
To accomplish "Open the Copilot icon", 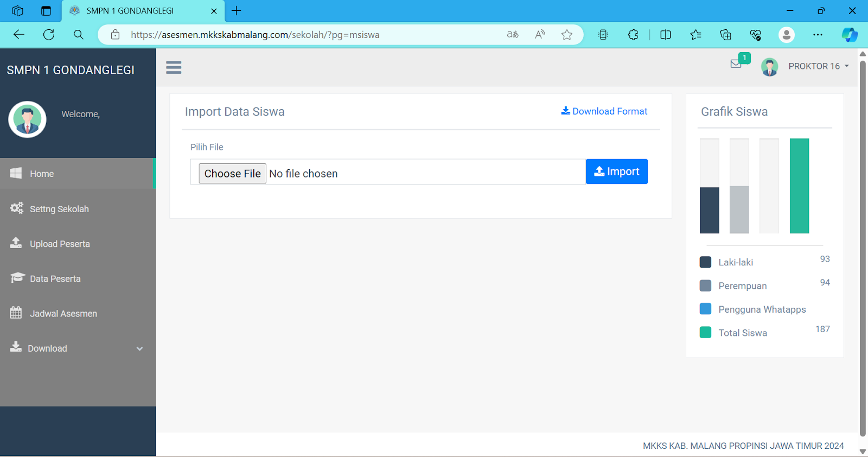I will [x=850, y=35].
